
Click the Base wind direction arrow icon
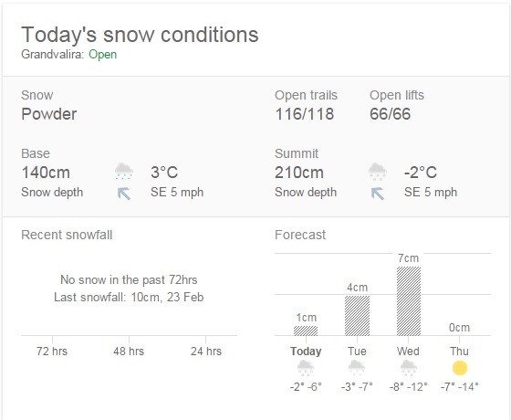pos(124,194)
